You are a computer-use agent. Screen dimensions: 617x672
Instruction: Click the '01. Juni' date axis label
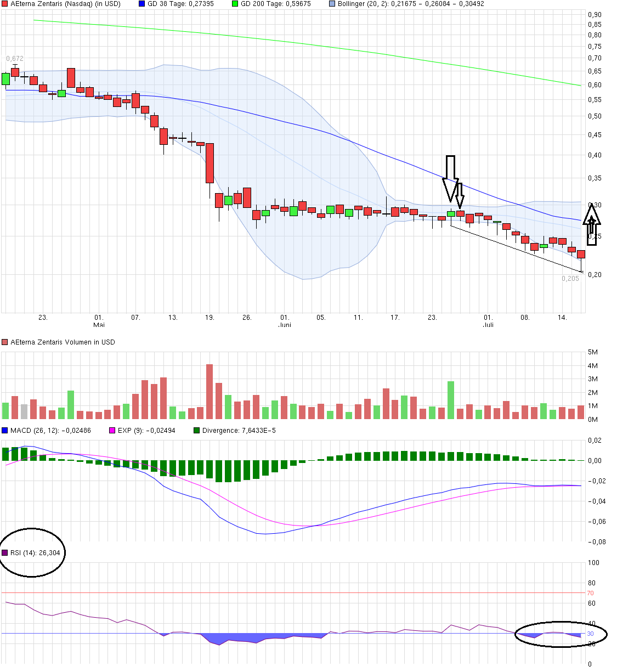point(285,321)
